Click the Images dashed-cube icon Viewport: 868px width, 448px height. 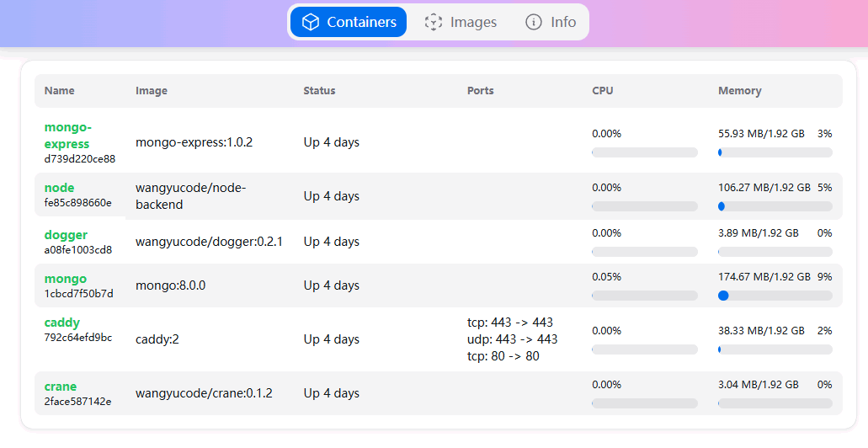pyautogui.click(x=434, y=22)
